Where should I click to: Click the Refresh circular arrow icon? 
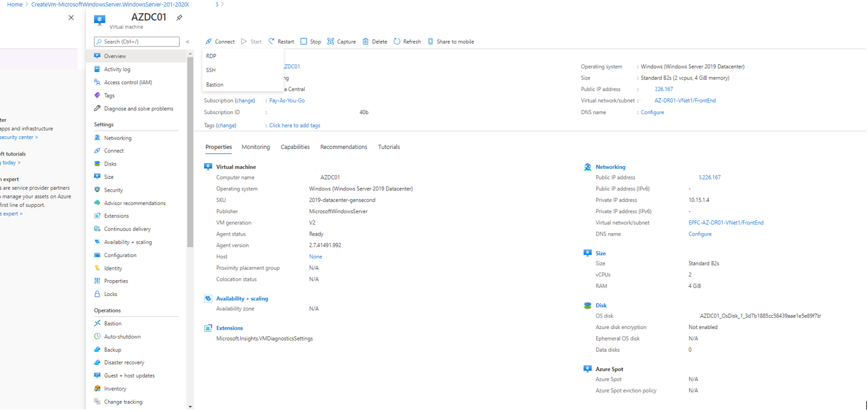(397, 42)
